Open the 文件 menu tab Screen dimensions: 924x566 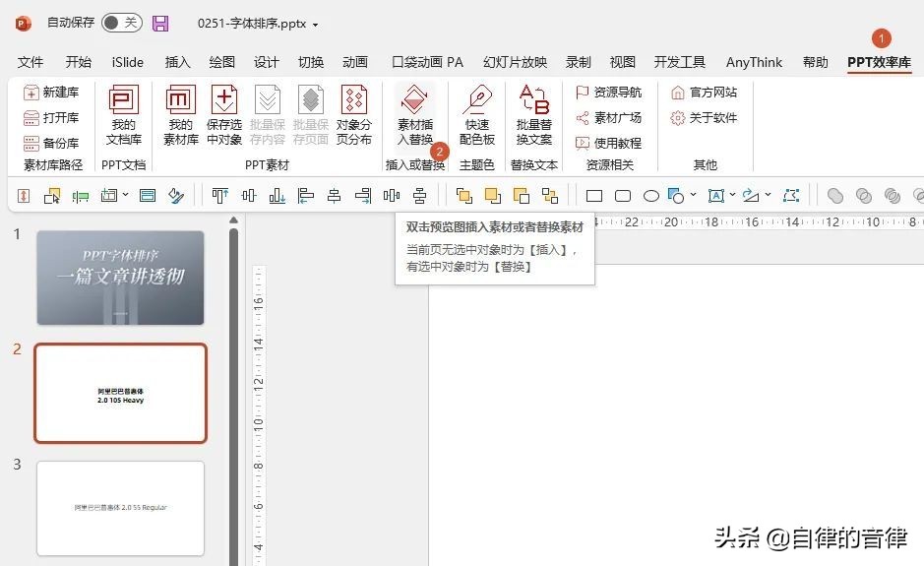[31, 62]
